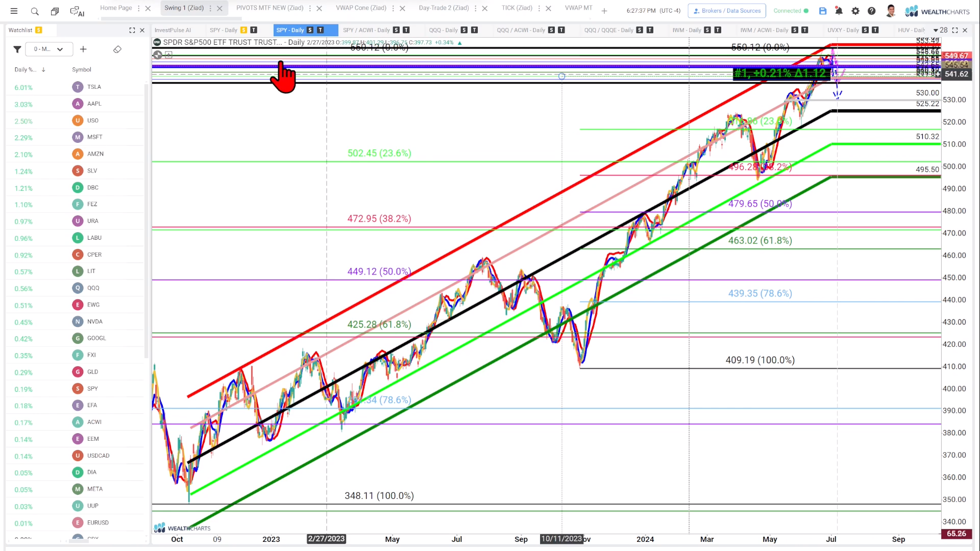This screenshot has width=980, height=551.
Task: Click the 541.62 price label on axis
Action: pos(956,74)
